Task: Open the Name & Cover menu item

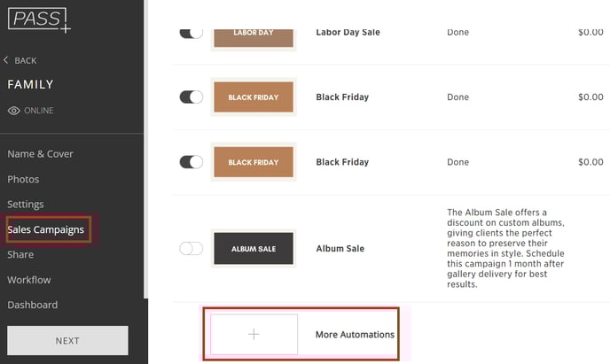Action: (40, 154)
